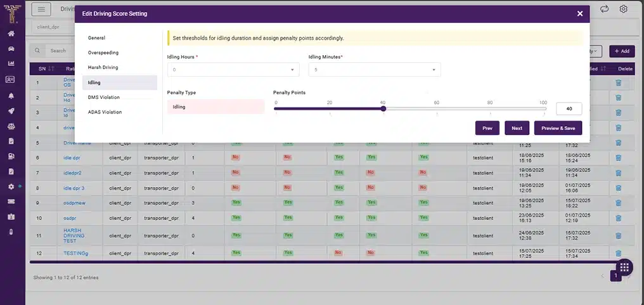Expand the Idling Minutes dropdown

click(374, 70)
